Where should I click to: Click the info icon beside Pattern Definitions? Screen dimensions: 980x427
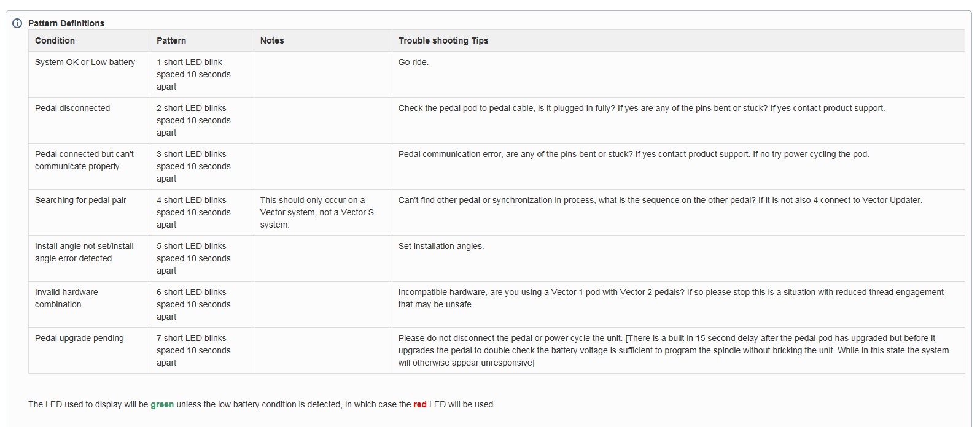pyautogui.click(x=17, y=23)
